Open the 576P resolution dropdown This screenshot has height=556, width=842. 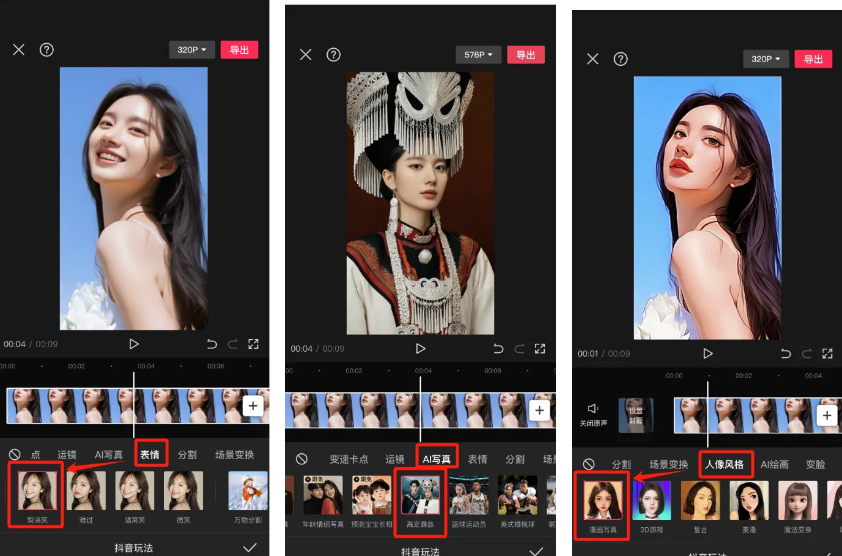(478, 55)
